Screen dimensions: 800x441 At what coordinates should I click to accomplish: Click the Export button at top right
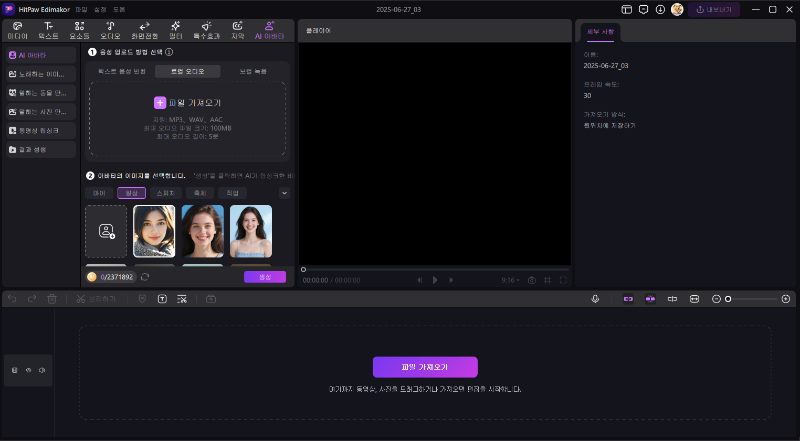pyautogui.click(x=714, y=10)
